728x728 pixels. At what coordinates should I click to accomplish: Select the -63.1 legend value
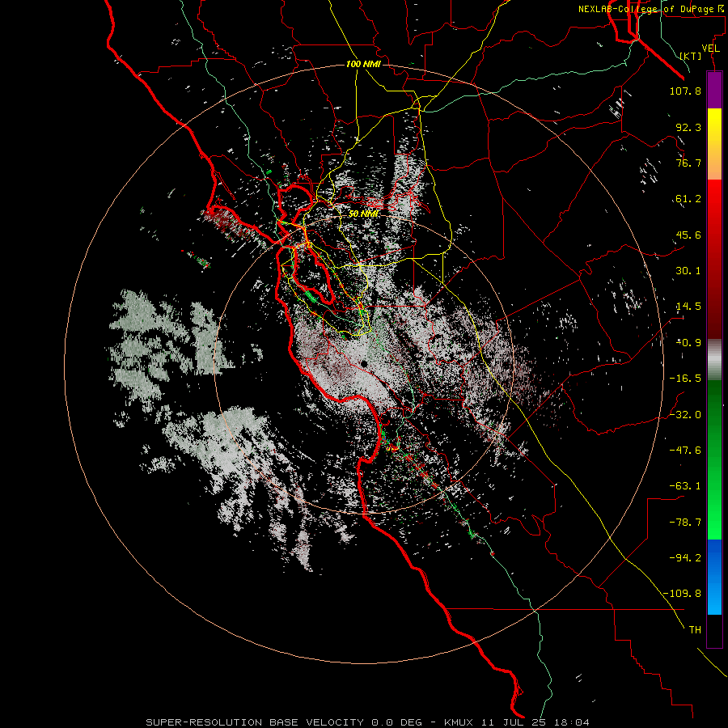coord(685,486)
